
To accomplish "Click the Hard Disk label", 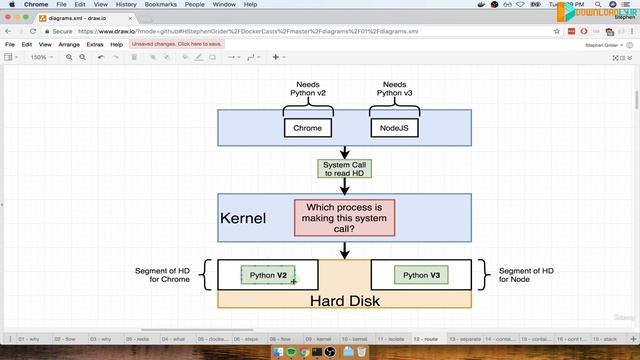I will (x=345, y=301).
